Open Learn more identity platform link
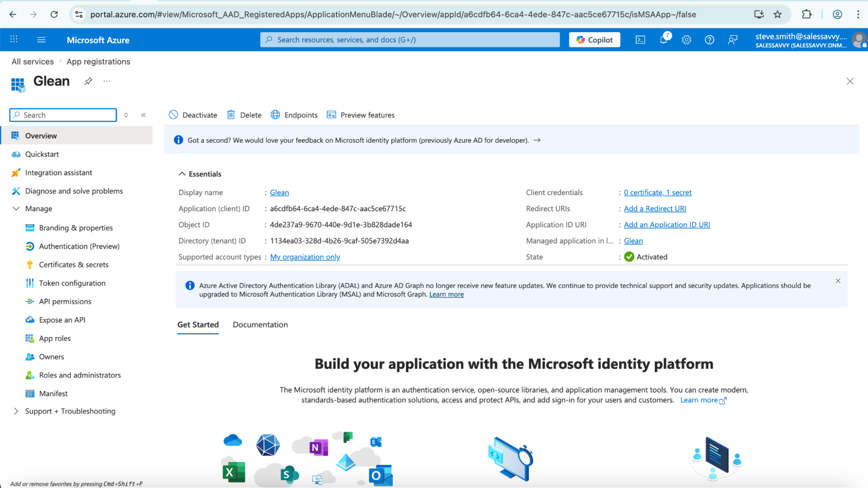 (703, 400)
